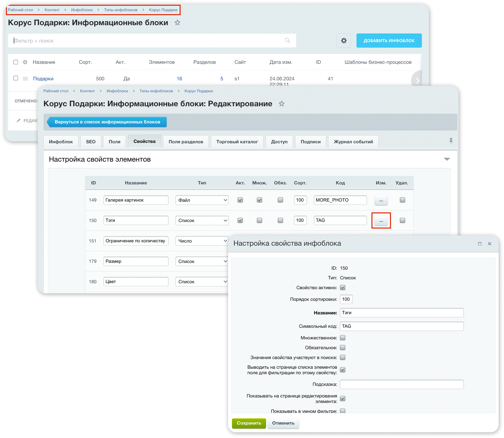
Task: Open the type dropdown for Размер
Action: pyautogui.click(x=202, y=261)
